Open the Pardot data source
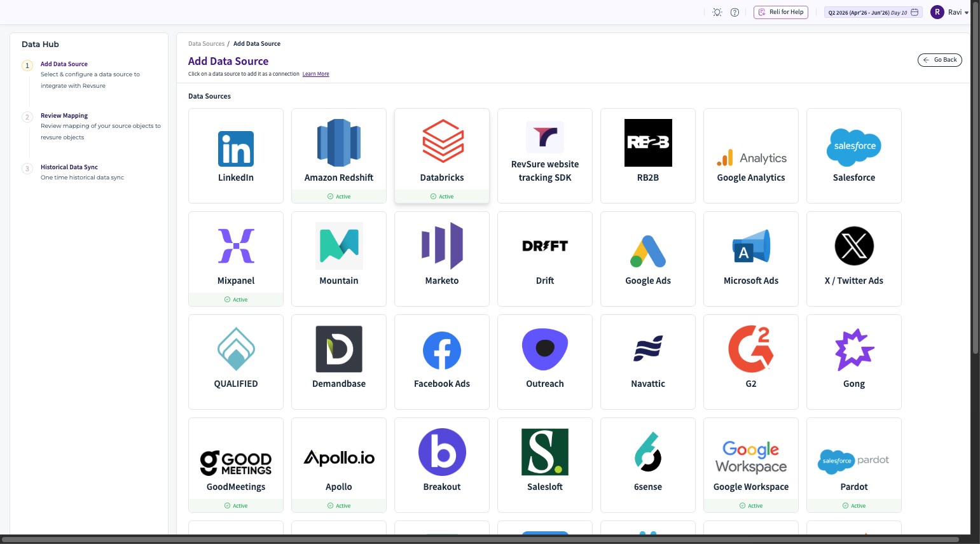 [x=854, y=465]
